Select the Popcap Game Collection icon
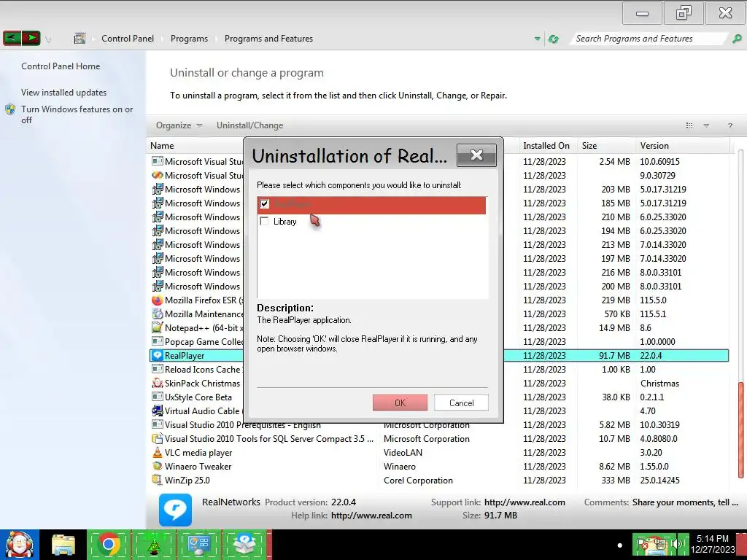The height and width of the screenshot is (560, 747). [x=158, y=342]
